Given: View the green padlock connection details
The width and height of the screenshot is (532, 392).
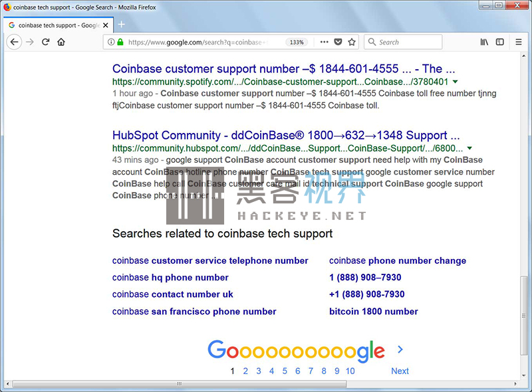Looking at the screenshot, I should point(120,42).
